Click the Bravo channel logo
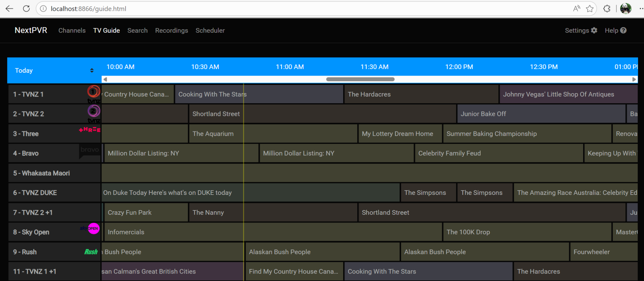The width and height of the screenshot is (644, 281). point(89,150)
